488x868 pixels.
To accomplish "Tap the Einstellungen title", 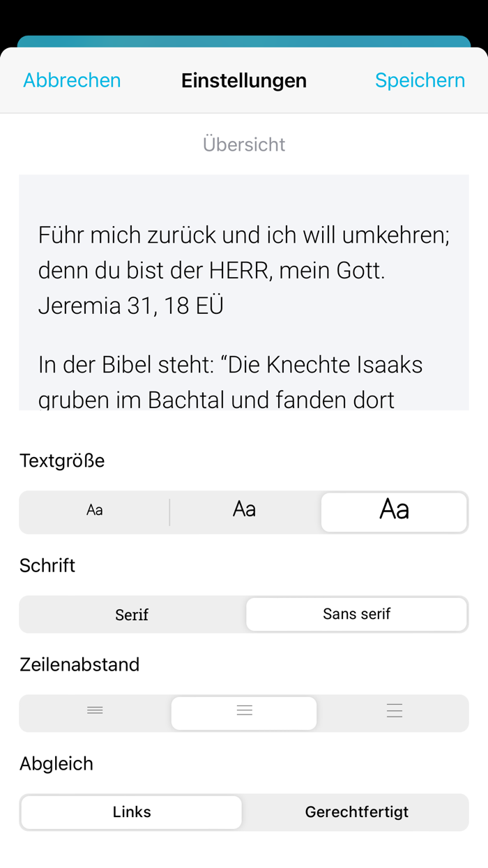I will click(244, 80).
